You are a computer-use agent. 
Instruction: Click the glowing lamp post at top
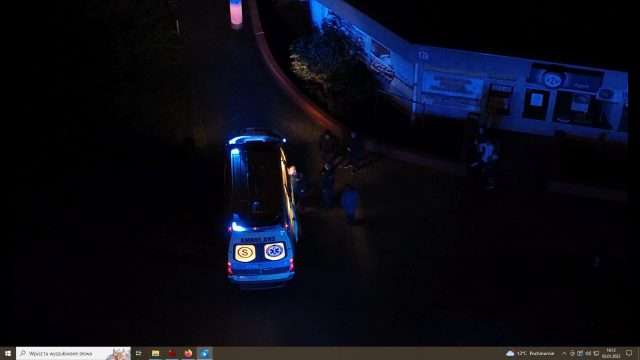236,13
